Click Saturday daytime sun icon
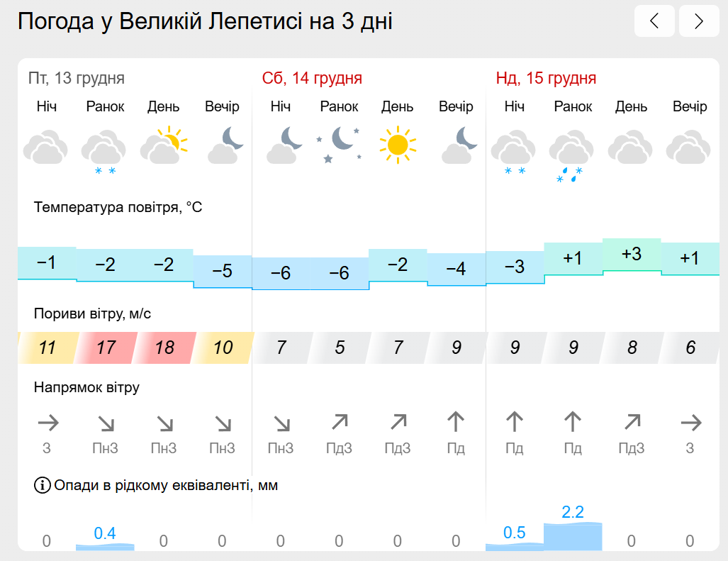The image size is (728, 561). [398, 145]
